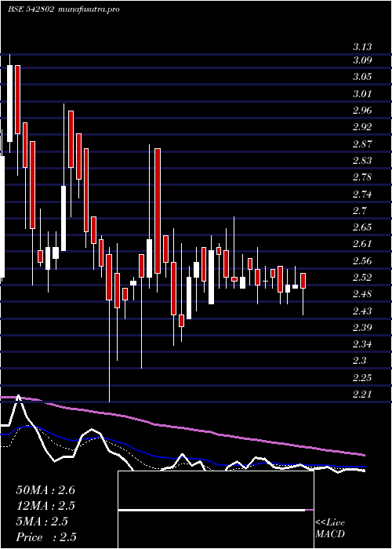Select the 2.34 price axis label
The width and height of the screenshot is (392, 549).
point(362,344)
